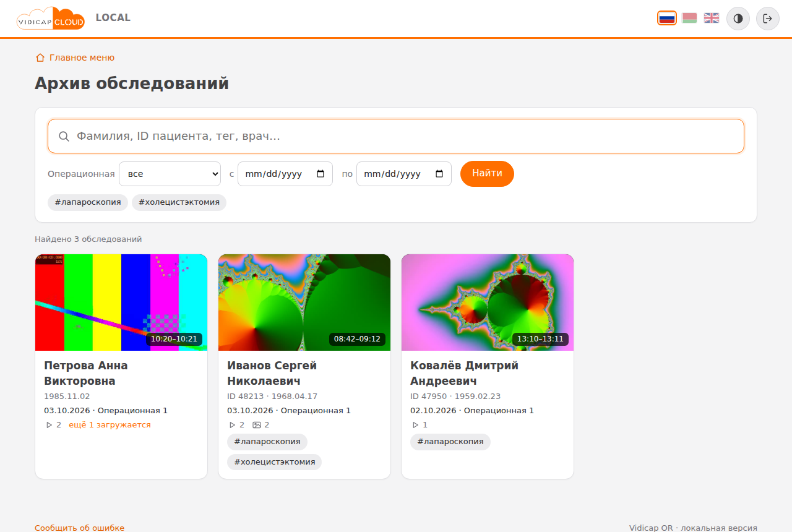Screen dimensions: 792x532
Task: Open patient Петрова Анна Викторовна name
Action: (x=86, y=373)
